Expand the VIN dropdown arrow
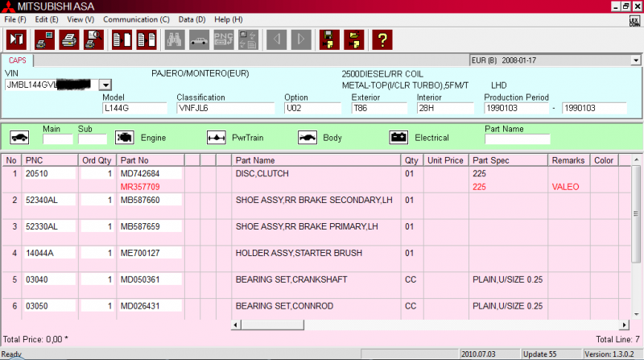 [105, 85]
